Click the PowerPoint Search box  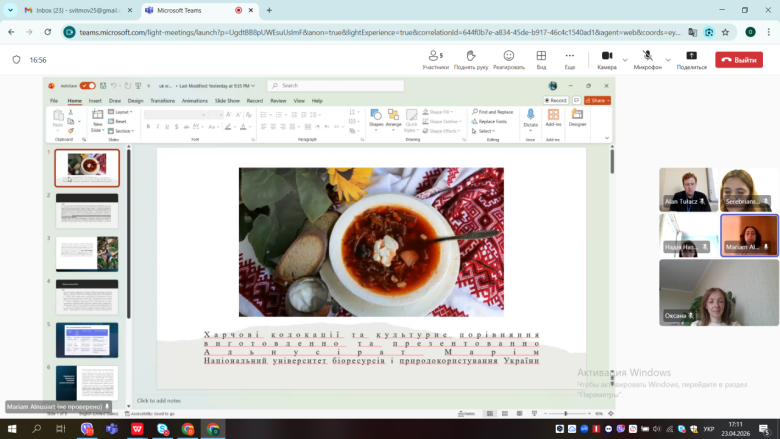click(x=336, y=86)
